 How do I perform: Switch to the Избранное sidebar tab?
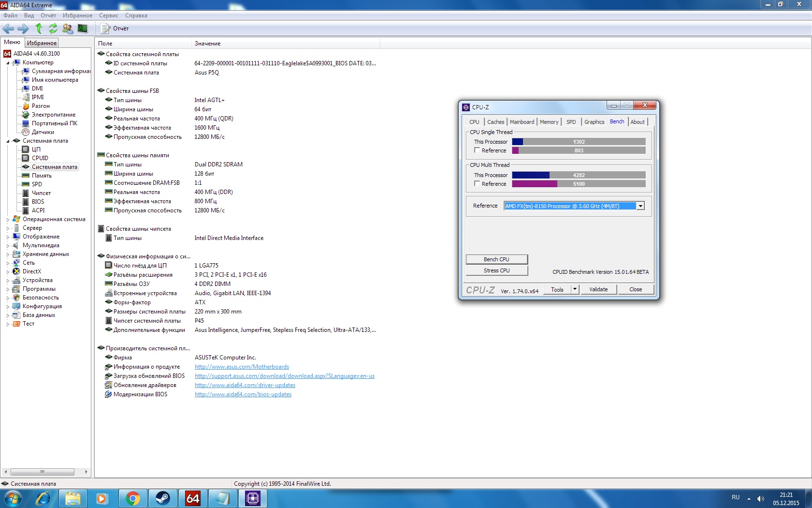(42, 43)
